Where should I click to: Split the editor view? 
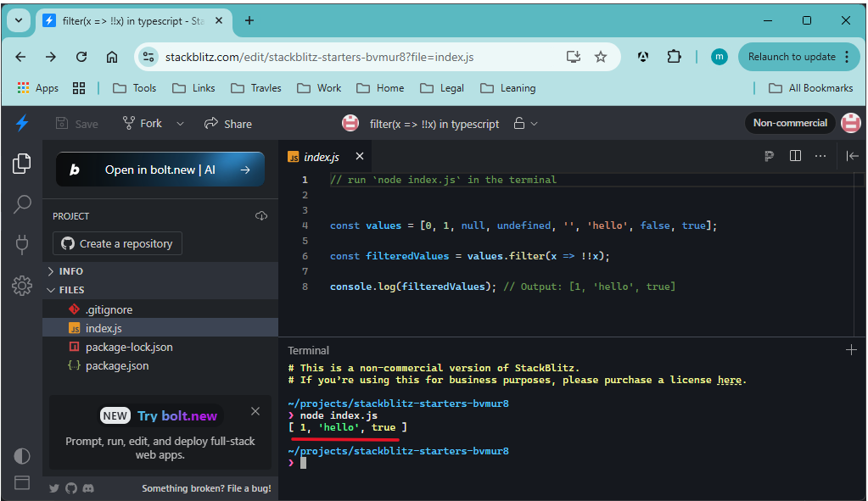coord(795,156)
